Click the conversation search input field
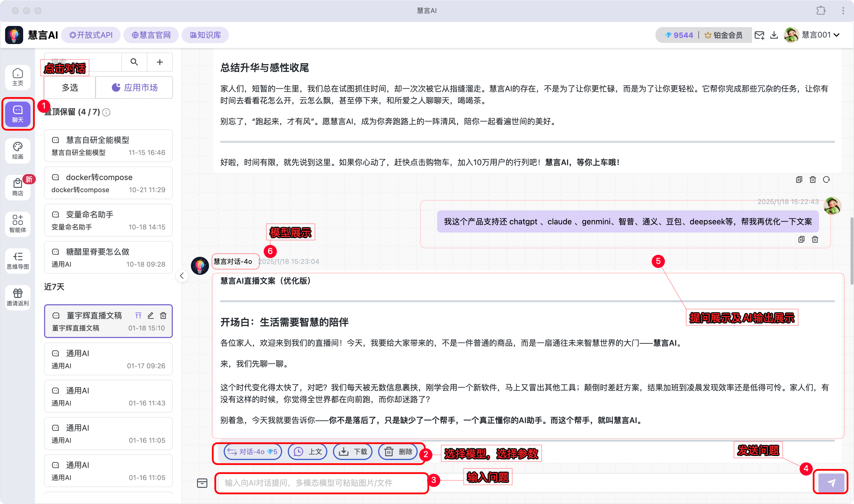Viewport: 854px width, 504px height. pos(83,62)
